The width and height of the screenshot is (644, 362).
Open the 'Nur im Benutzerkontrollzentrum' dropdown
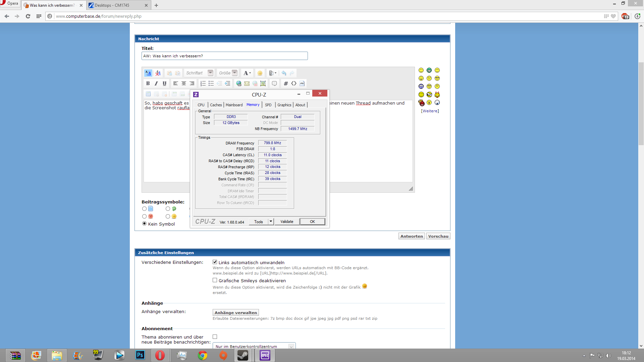[x=254, y=346]
